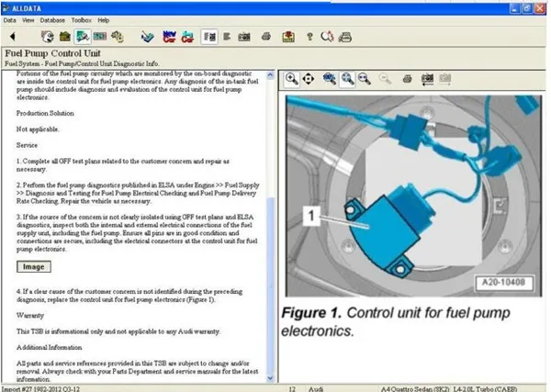Click the bookmark notebook toolbar icon
Screen dimensions: 551x392
click(288, 37)
